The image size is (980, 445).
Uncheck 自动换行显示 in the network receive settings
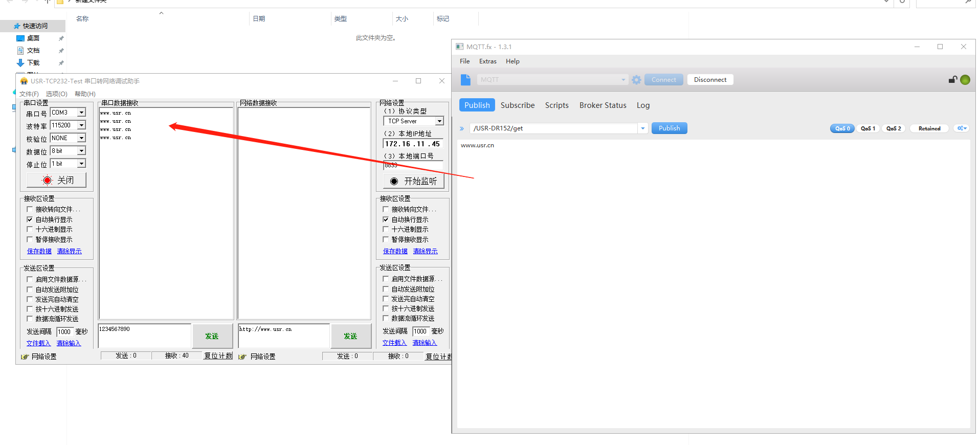tap(386, 219)
